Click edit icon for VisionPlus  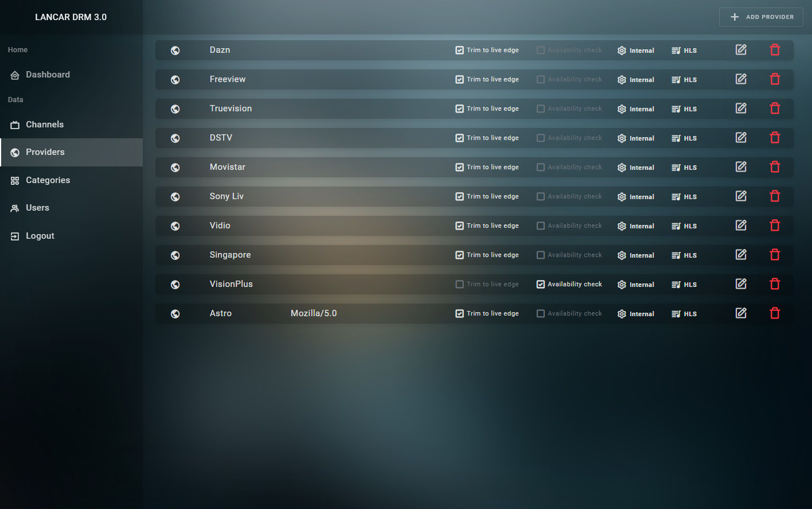pos(741,284)
